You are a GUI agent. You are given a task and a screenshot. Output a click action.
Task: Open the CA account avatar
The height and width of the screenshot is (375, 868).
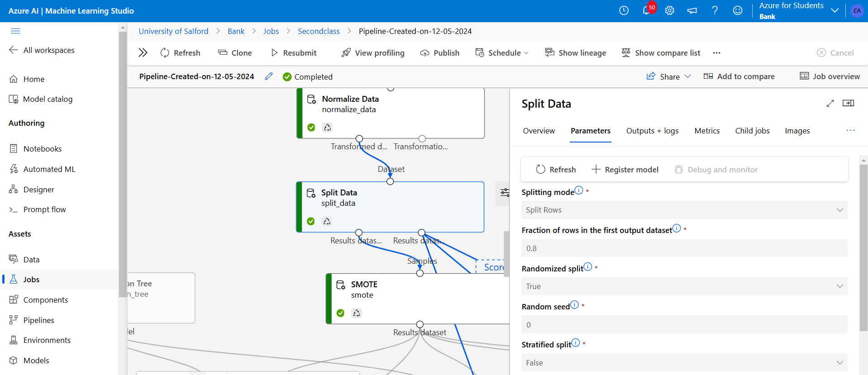coord(857,11)
